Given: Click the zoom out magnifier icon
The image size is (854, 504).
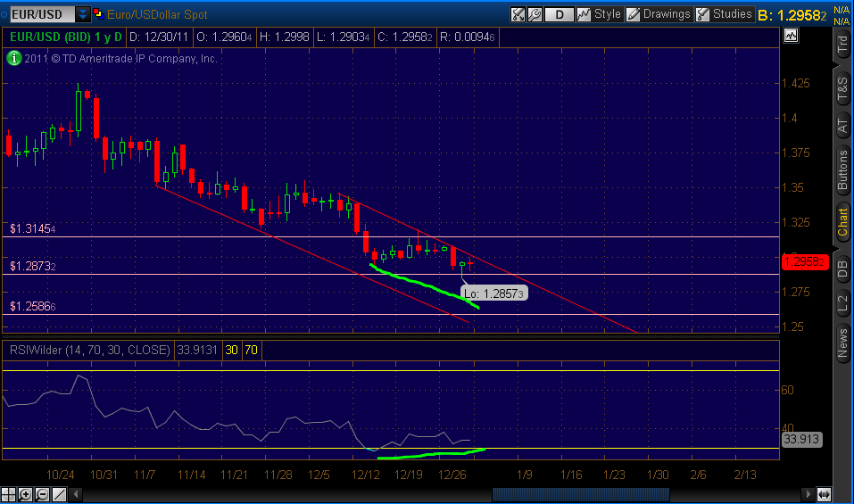Looking at the screenshot, I should 42,495.
